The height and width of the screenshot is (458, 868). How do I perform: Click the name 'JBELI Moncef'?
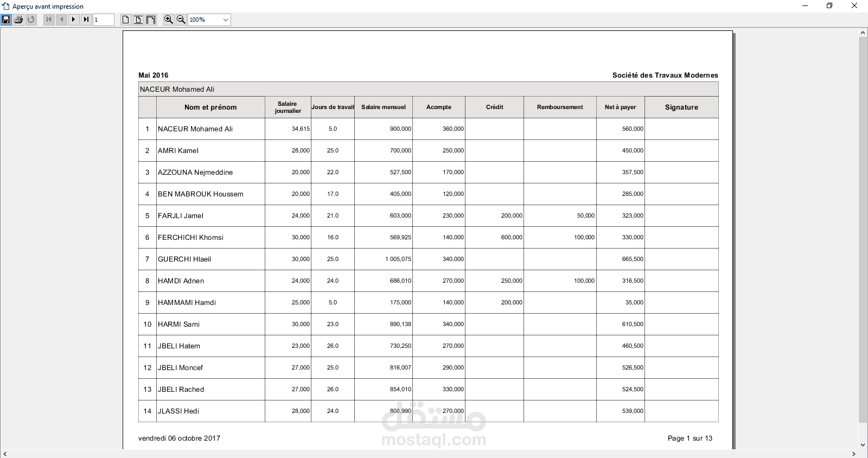180,367
